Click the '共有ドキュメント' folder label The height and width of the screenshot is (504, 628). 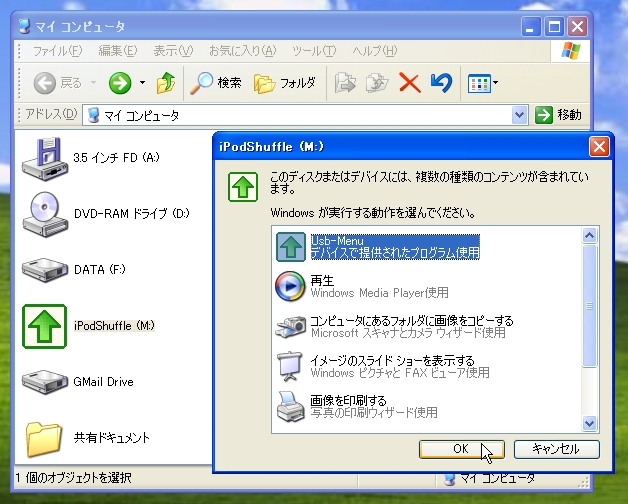point(112,438)
